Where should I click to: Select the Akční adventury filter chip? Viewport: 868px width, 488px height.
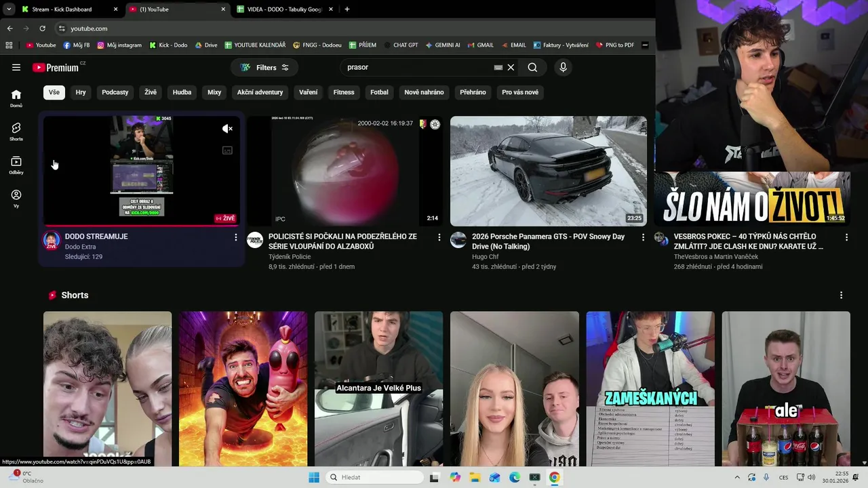[260, 92]
